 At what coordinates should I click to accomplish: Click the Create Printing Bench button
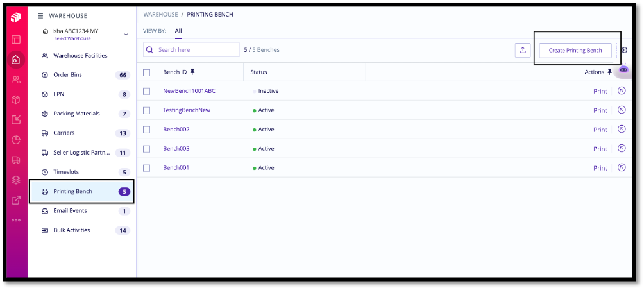tap(575, 51)
